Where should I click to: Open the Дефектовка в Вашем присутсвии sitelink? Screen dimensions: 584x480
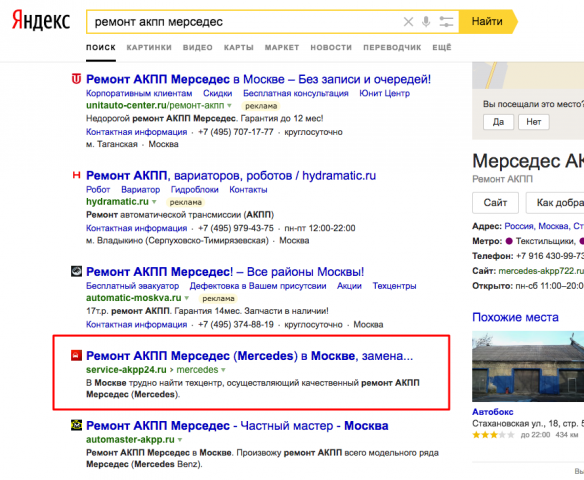coord(258,286)
